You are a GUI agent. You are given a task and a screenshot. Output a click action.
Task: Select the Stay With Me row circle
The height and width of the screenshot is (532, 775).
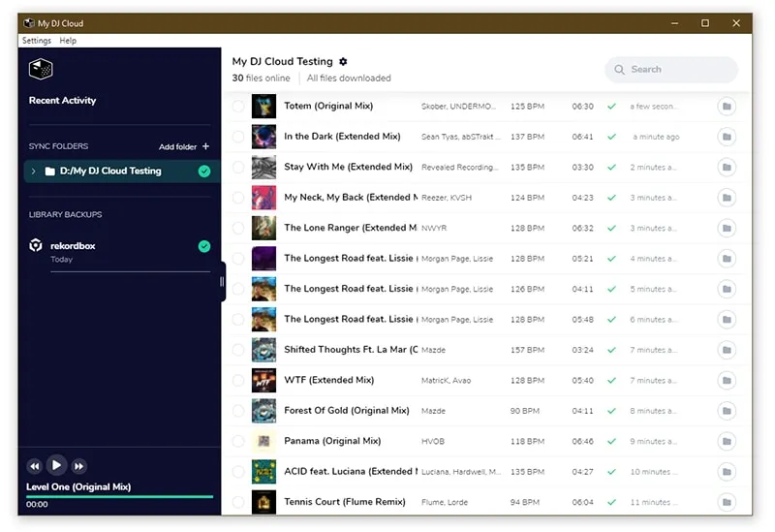(x=238, y=167)
